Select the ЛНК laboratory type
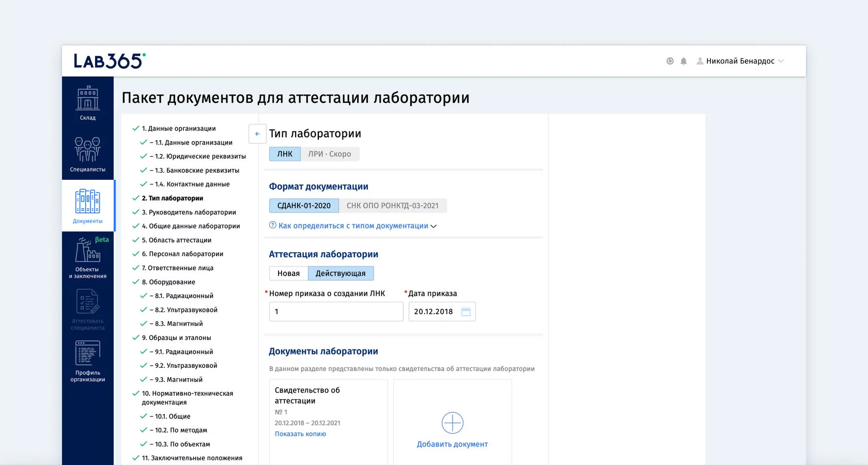Screen dimensions: 868x465 tap(285, 154)
